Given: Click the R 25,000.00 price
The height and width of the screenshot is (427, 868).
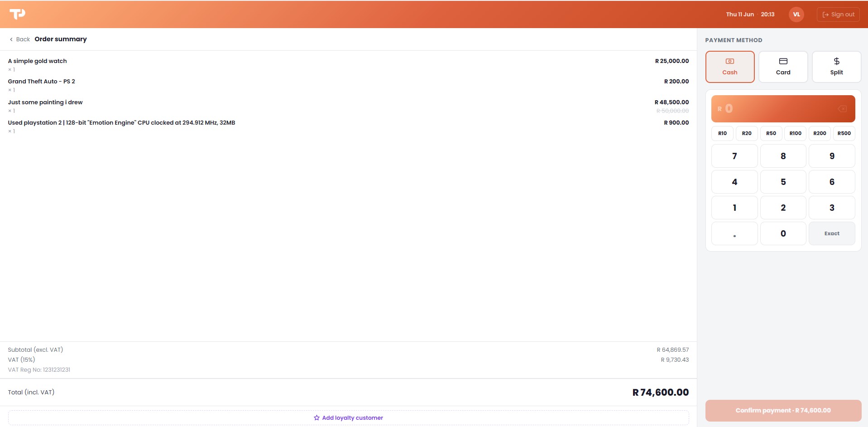Looking at the screenshot, I should point(672,61).
